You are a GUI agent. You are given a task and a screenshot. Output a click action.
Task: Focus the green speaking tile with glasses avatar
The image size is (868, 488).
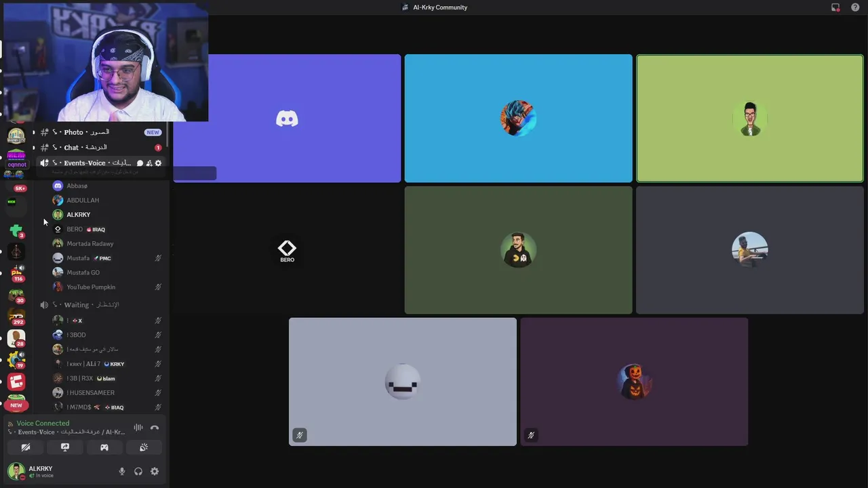click(x=750, y=119)
